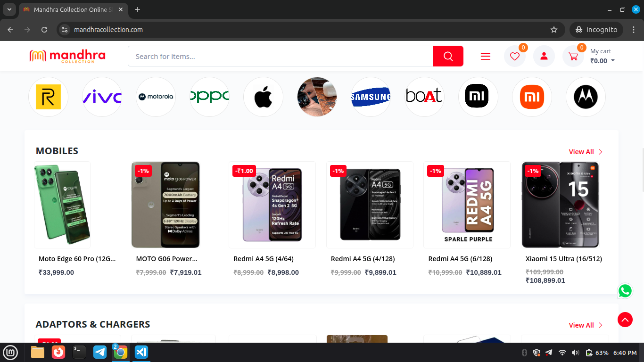This screenshot has height=362, width=644.
Task: Reload the page
Action: pyautogui.click(x=44, y=29)
